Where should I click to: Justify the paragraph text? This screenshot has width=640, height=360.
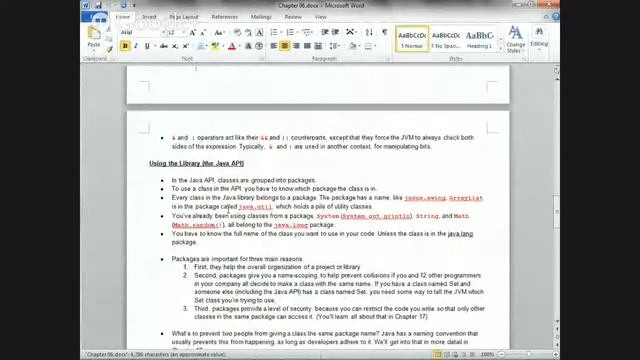[307, 46]
